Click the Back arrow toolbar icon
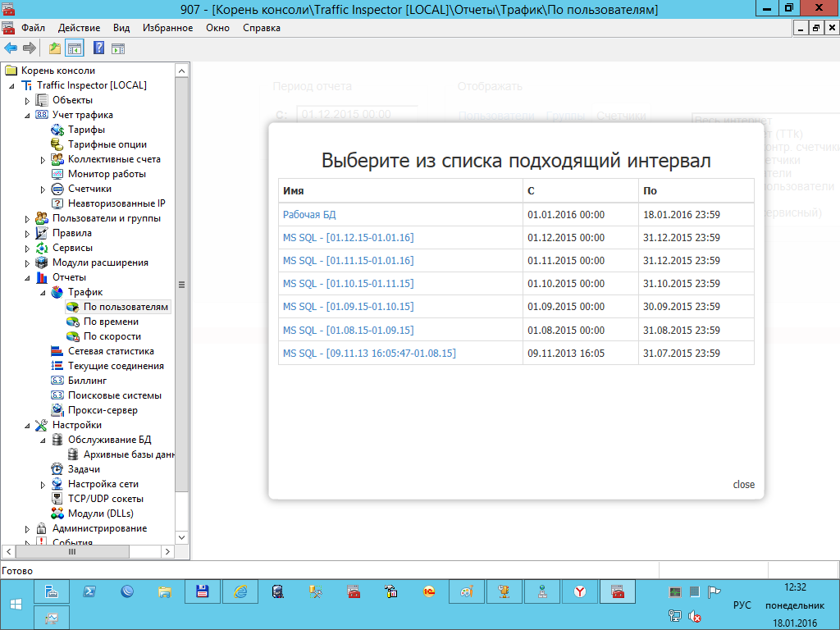Viewport: 840px width, 630px height. 11,48
